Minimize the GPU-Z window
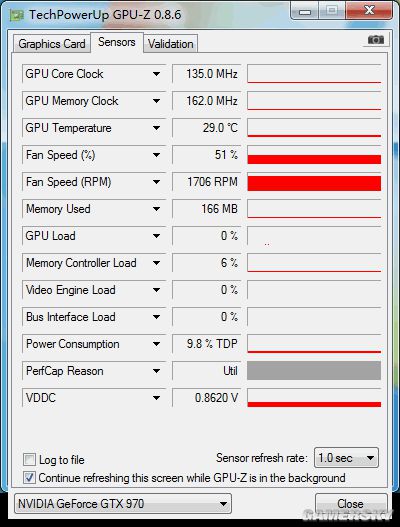400x527 pixels. [305, 12]
